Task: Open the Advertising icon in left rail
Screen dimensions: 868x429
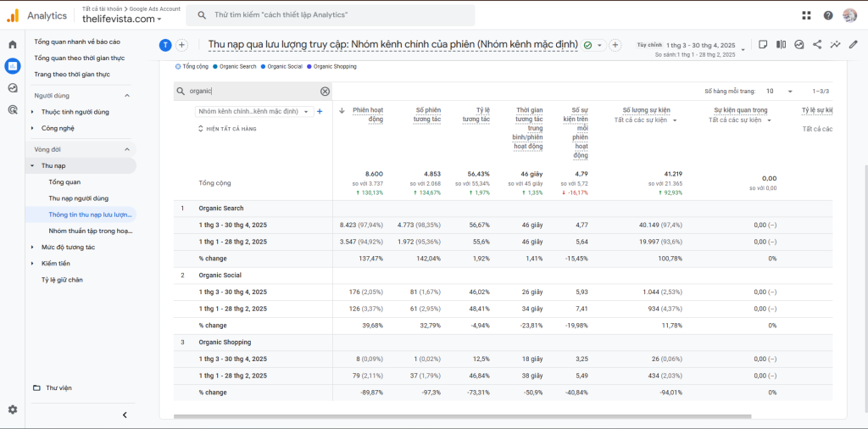Action: tap(12, 109)
